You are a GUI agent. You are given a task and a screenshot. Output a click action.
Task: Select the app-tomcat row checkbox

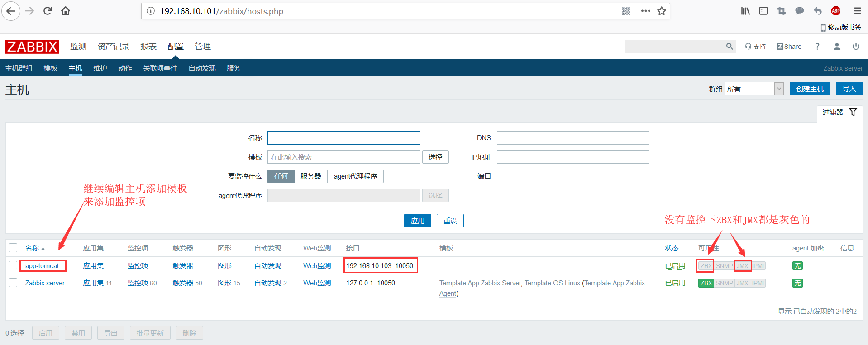(13, 265)
